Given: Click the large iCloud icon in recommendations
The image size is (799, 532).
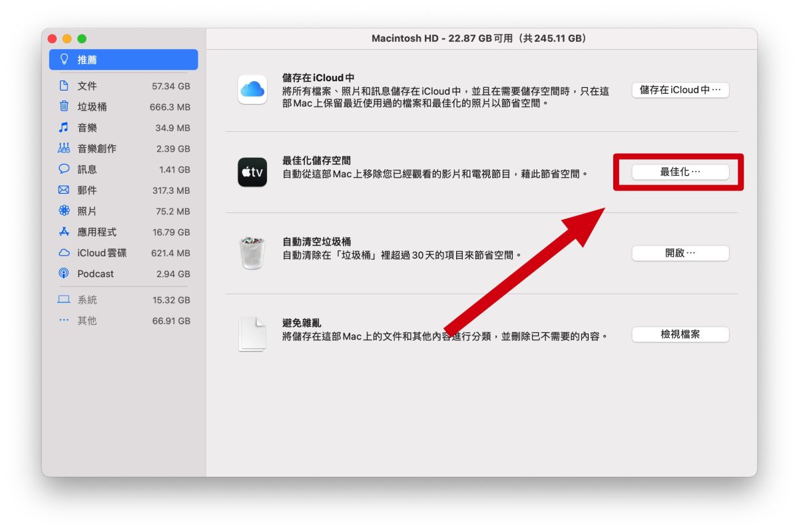Looking at the screenshot, I should click(252, 90).
